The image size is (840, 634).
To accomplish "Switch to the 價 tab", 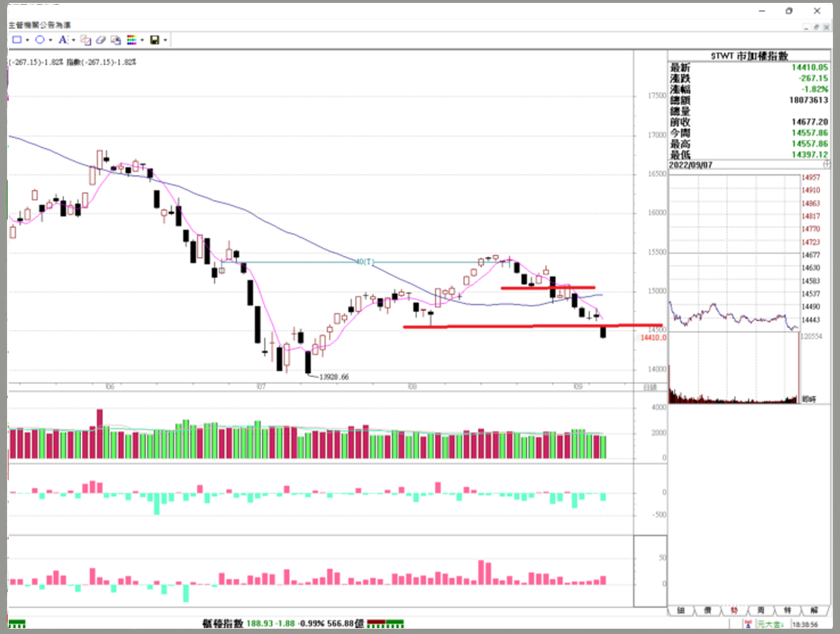I will pos(707,611).
